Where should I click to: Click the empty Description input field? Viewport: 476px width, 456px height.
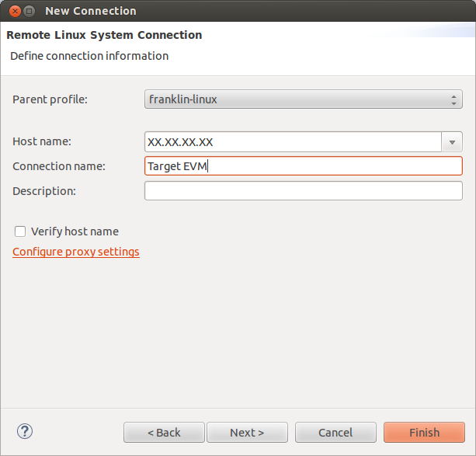pyautogui.click(x=303, y=191)
